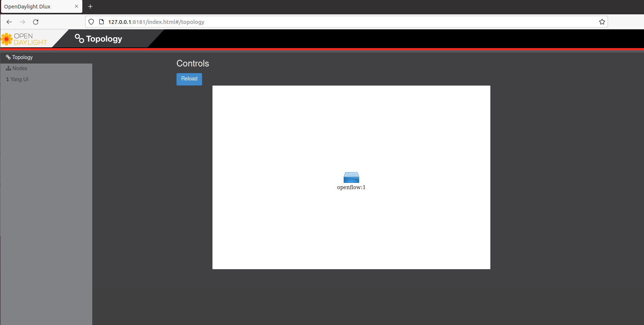Open Yang UI in the sidebar
644x325 pixels.
pos(46,79)
